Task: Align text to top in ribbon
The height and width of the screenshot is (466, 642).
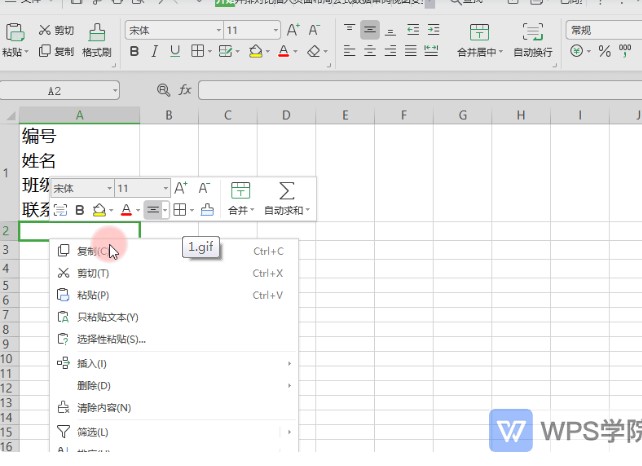Action: click(x=349, y=29)
